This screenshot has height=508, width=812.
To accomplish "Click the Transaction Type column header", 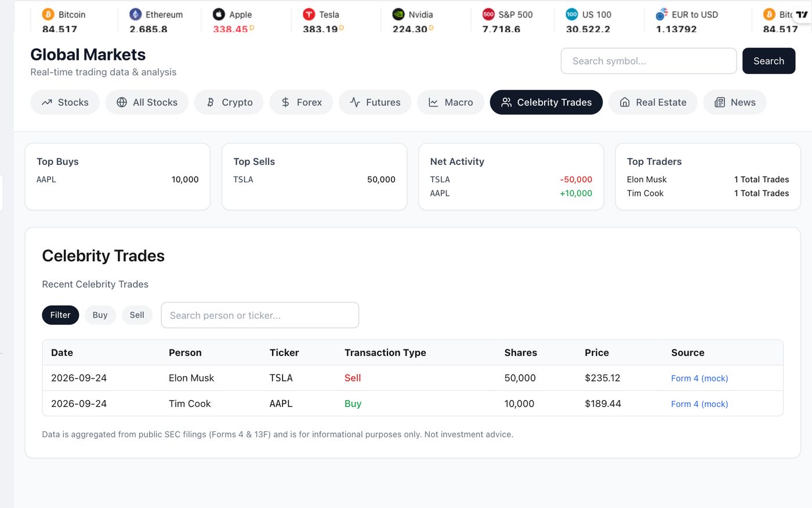I will click(x=385, y=352).
